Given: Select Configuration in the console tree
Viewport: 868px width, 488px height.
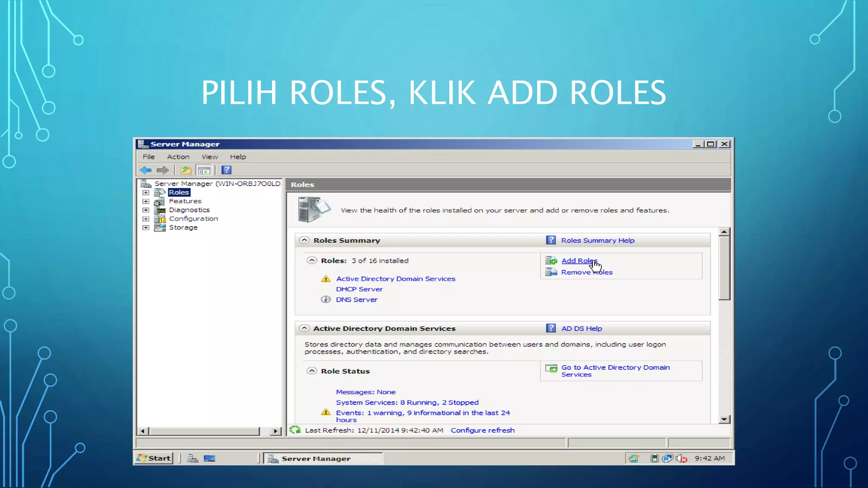Looking at the screenshot, I should coord(194,219).
